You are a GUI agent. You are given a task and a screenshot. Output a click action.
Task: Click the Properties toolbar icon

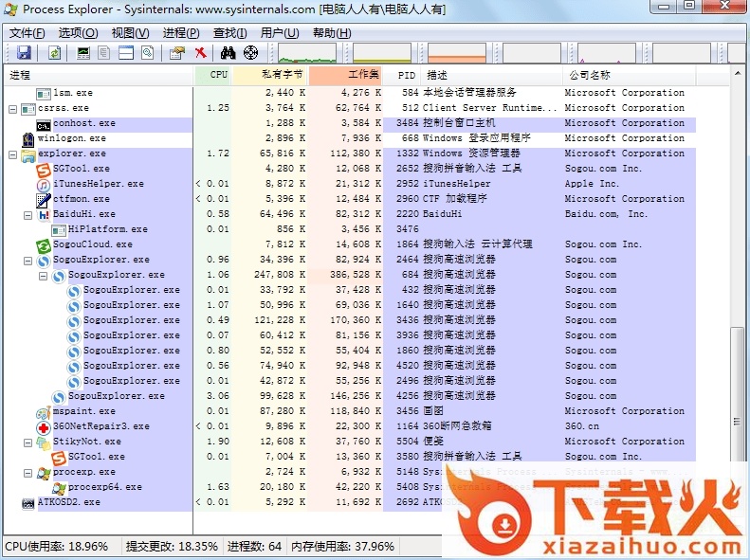176,53
